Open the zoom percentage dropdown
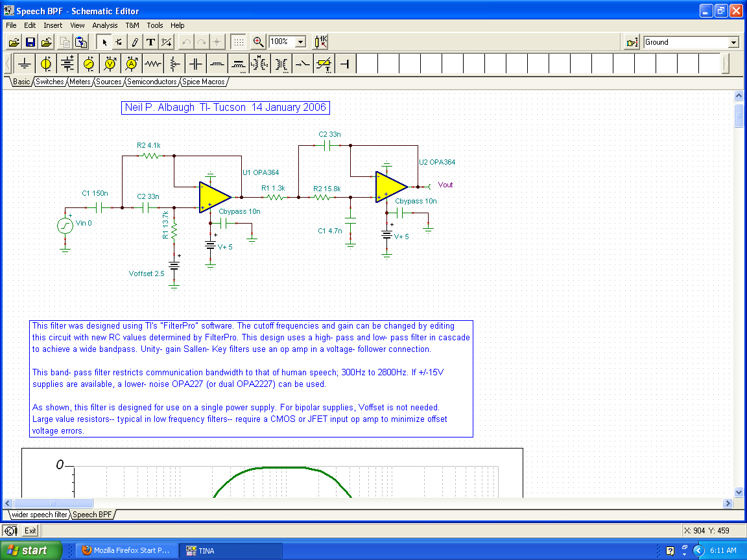The image size is (747, 560). [301, 42]
